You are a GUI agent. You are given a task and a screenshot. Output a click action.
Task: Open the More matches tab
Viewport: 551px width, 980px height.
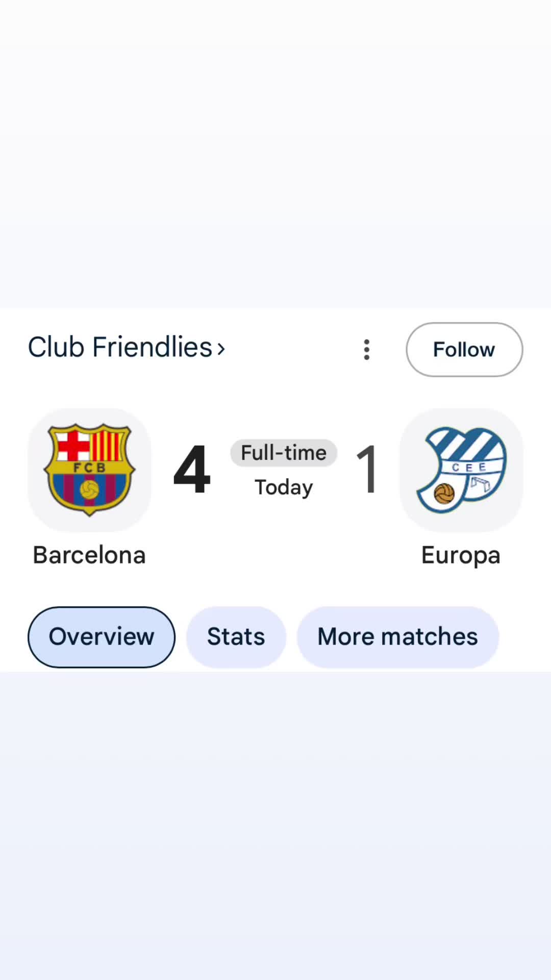coord(398,637)
